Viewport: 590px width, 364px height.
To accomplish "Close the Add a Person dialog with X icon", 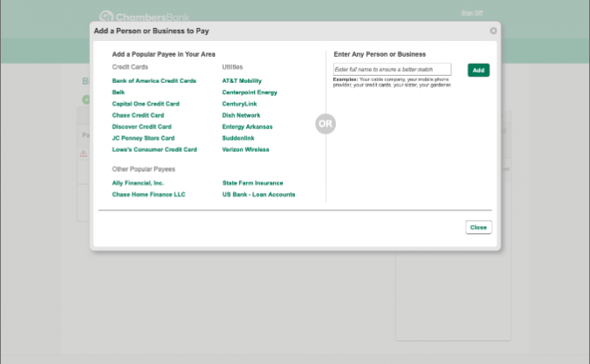I will click(493, 31).
